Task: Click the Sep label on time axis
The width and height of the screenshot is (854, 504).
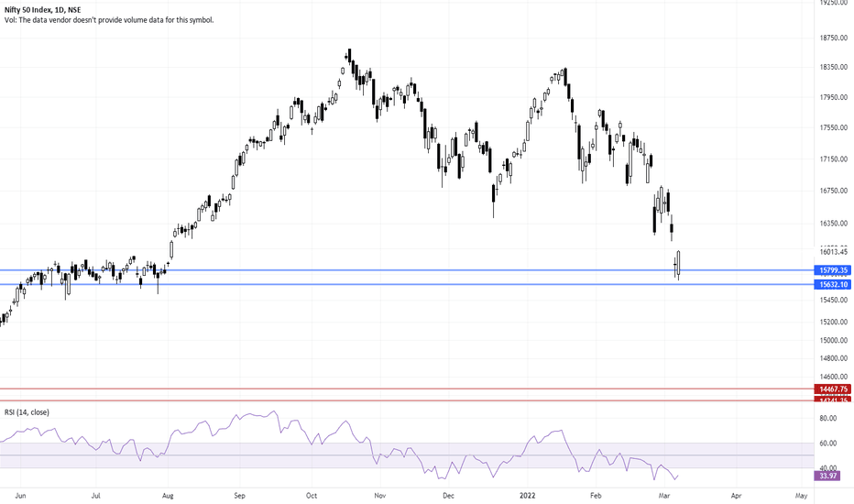Action: tap(240, 496)
